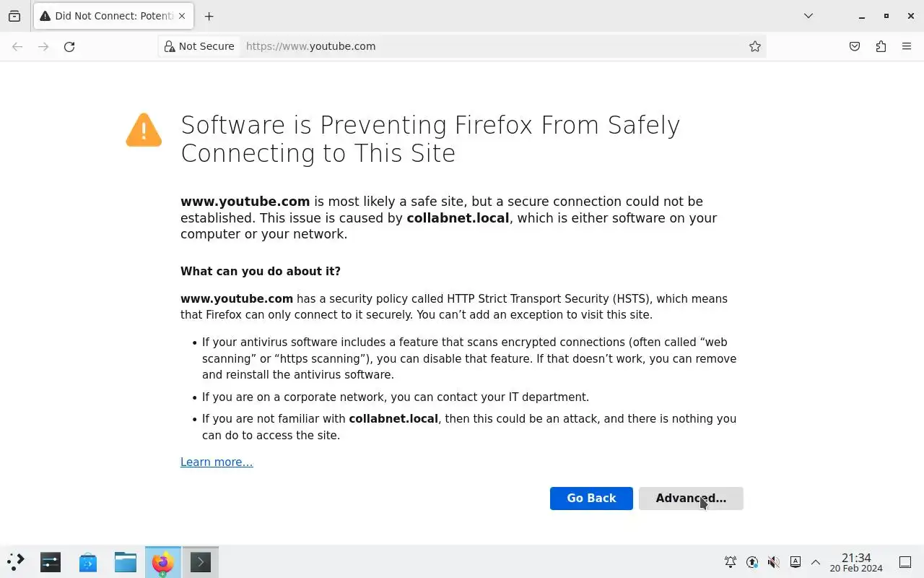Open a new tab with plus icon
This screenshot has width=924, height=578.
209,16
